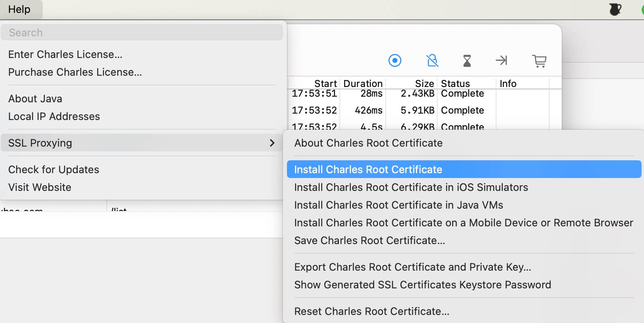Click the 5.91KB size cell
Viewport: 644px width, 323px height.
[x=418, y=110]
